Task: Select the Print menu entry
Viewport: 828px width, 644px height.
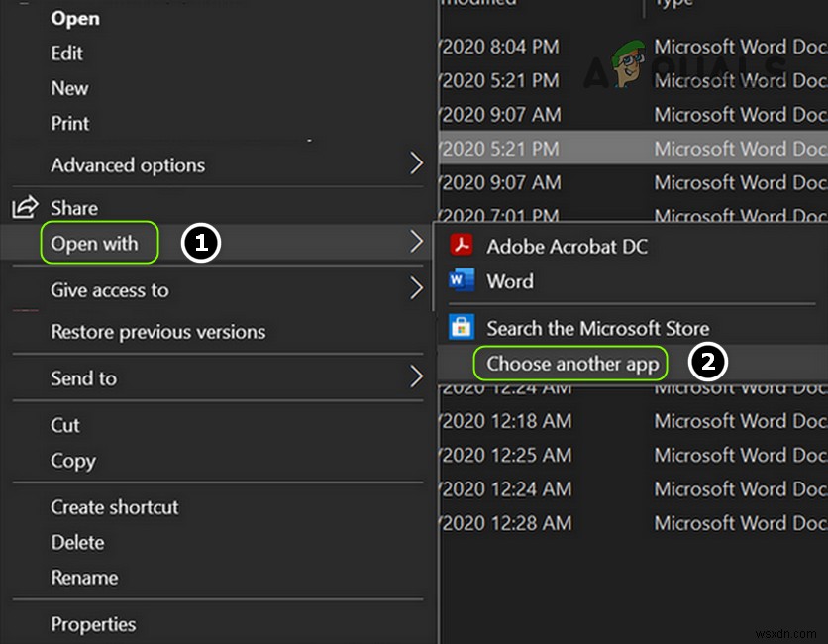Action: click(x=70, y=123)
